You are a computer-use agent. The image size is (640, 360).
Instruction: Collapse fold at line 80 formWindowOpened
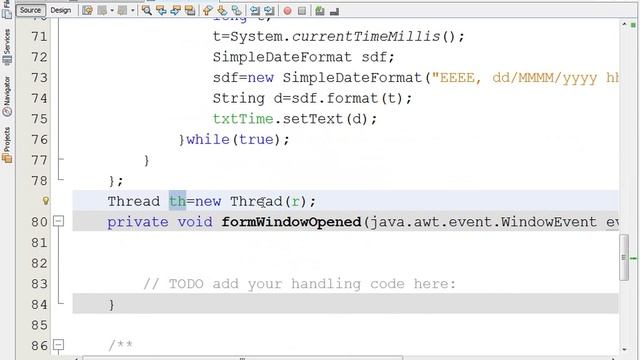coord(58,221)
